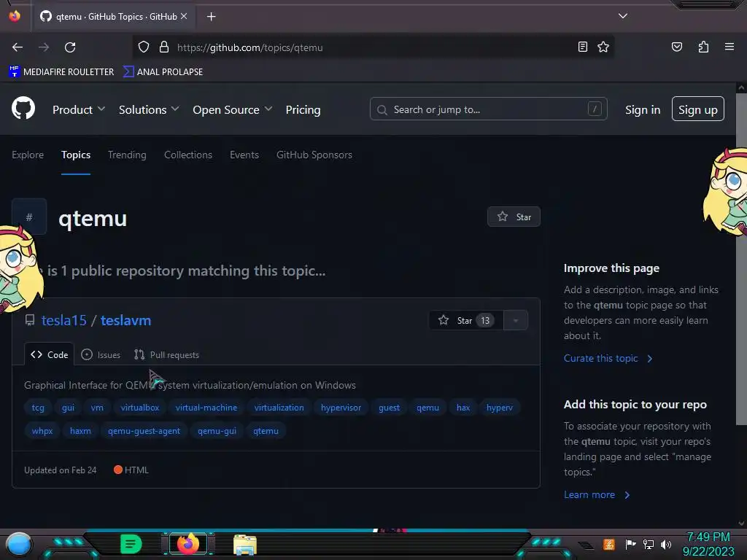The width and height of the screenshot is (747, 560).
Task: Open the Events tab
Action: click(x=244, y=155)
